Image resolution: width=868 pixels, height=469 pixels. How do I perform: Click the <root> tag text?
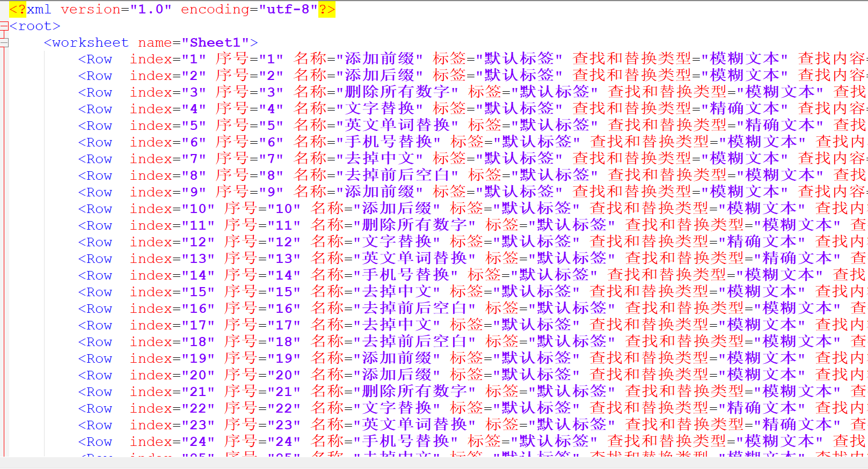pyautogui.click(x=35, y=26)
